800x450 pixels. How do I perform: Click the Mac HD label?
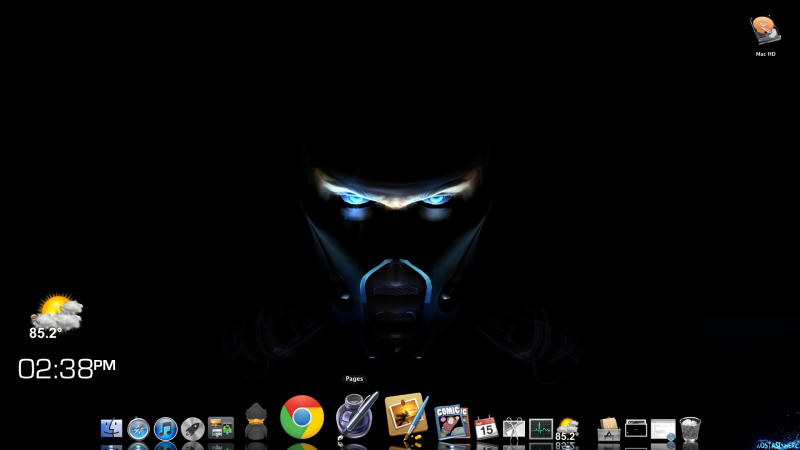tap(765, 54)
